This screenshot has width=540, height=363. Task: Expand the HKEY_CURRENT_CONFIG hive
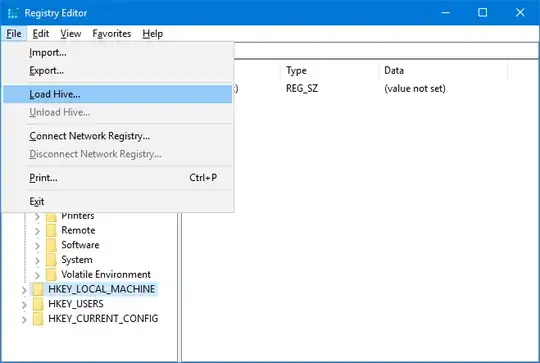click(x=24, y=320)
